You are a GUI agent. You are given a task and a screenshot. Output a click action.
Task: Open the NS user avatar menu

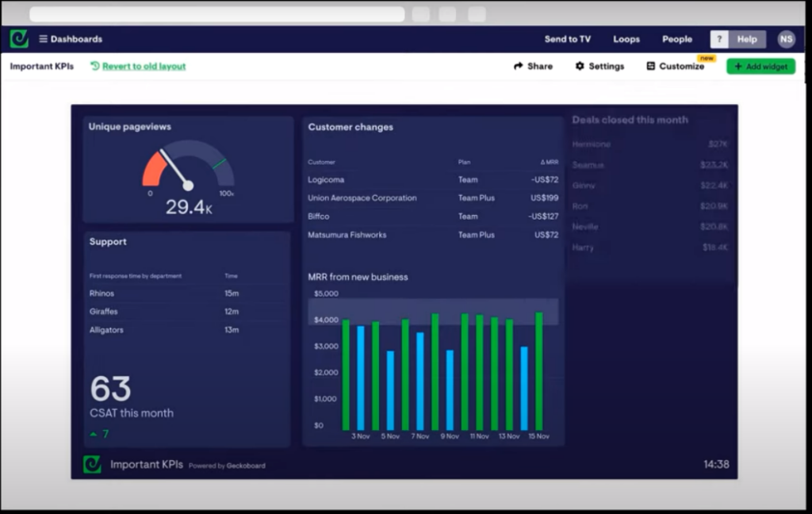pos(786,38)
